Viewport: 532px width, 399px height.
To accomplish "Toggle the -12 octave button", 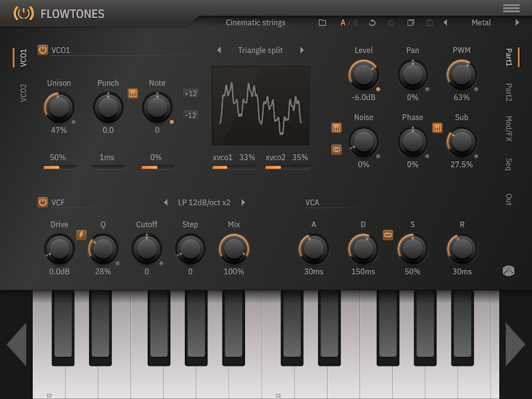I will point(191,115).
